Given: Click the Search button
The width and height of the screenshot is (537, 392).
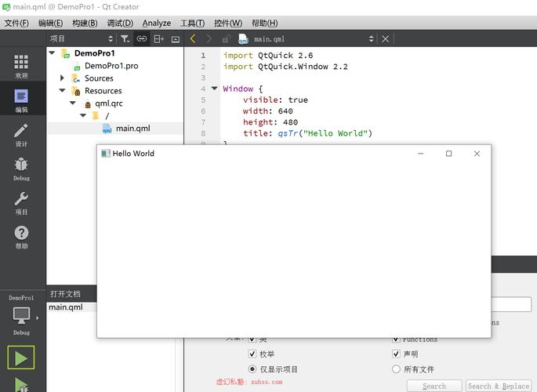Looking at the screenshot, I should pos(434,386).
